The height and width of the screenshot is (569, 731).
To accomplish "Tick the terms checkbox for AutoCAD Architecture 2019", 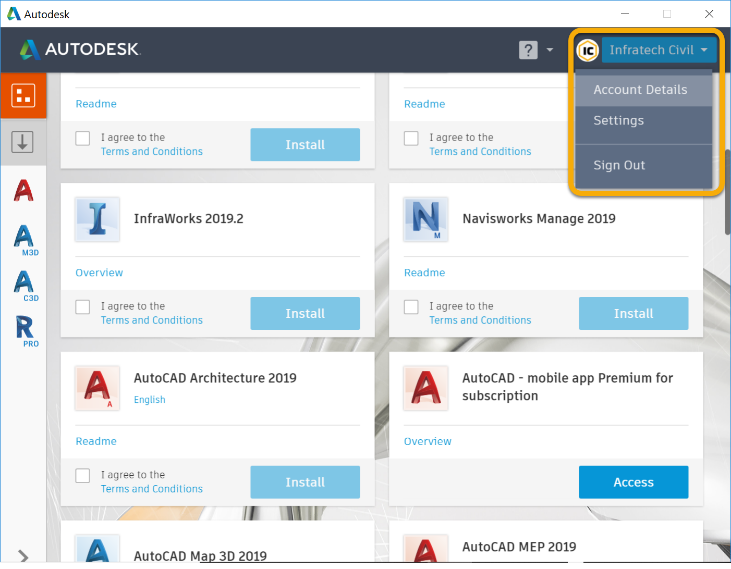I will [83, 475].
